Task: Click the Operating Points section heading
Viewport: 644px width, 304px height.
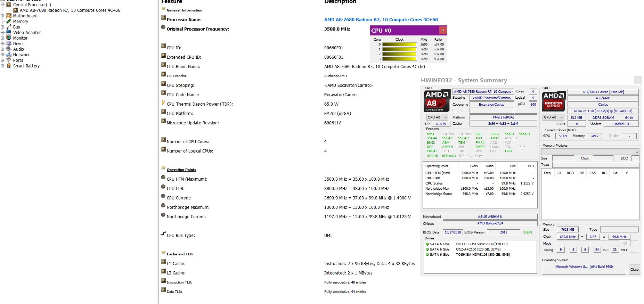Action: click(x=181, y=170)
